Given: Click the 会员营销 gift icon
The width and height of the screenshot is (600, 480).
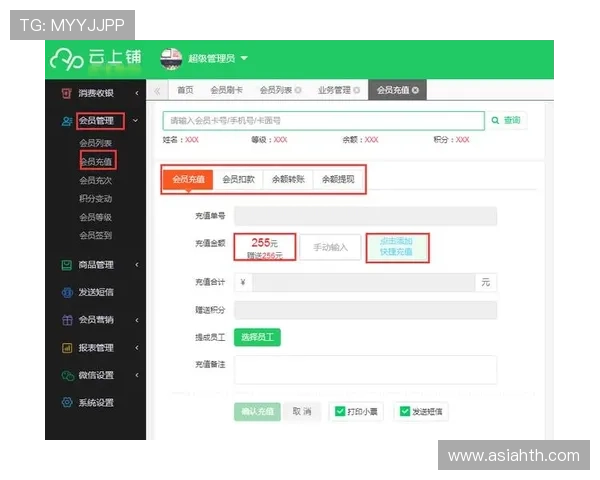Looking at the screenshot, I should [67, 320].
